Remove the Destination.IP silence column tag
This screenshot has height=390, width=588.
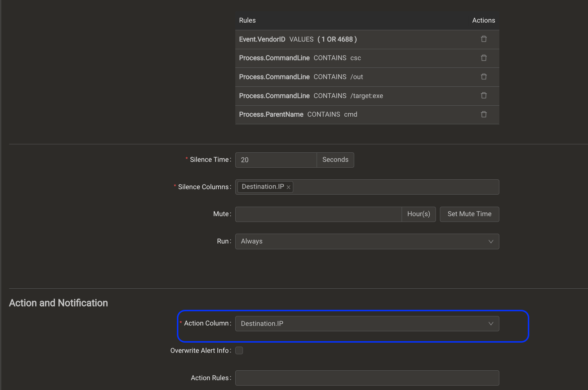289,187
